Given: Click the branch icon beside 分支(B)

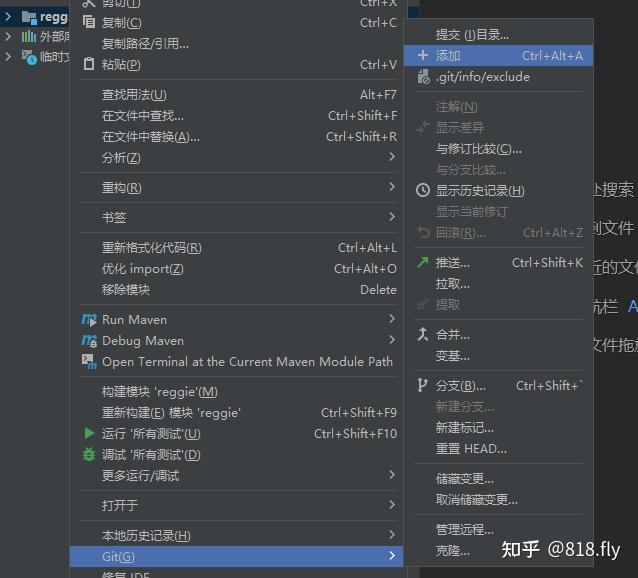Looking at the screenshot, I should point(422,385).
